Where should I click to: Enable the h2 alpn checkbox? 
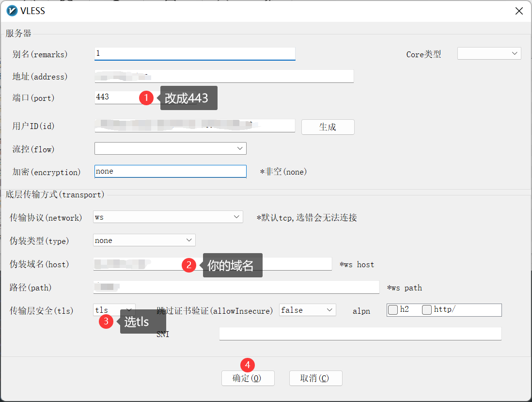pyautogui.click(x=393, y=310)
